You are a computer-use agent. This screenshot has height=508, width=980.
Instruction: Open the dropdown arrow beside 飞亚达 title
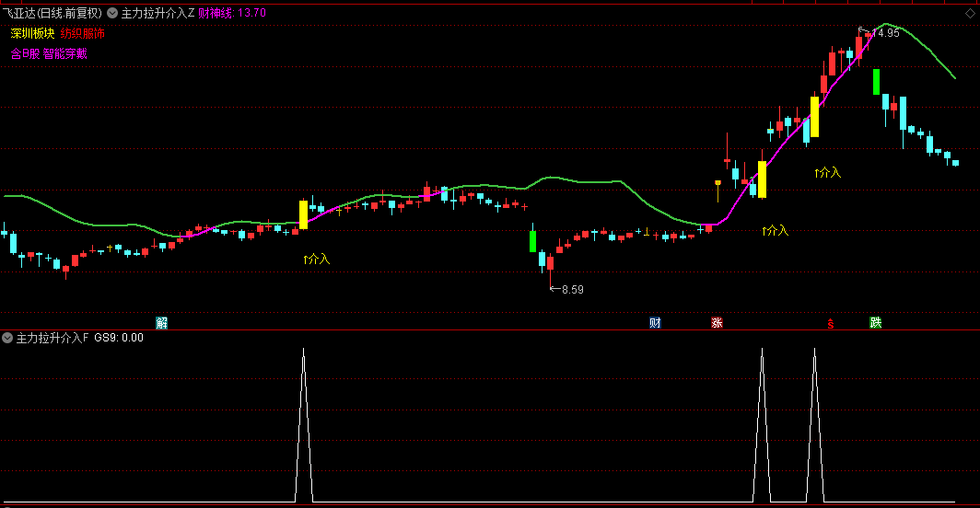(112, 13)
